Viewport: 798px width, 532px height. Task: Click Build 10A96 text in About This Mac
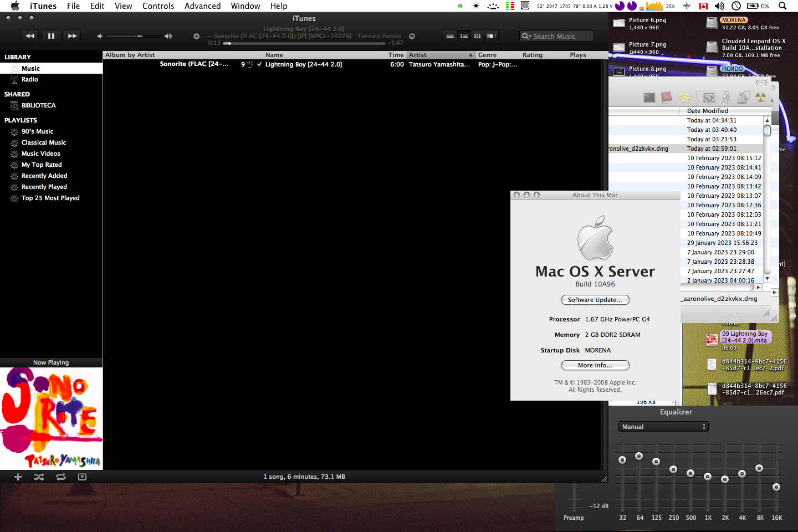coord(595,284)
